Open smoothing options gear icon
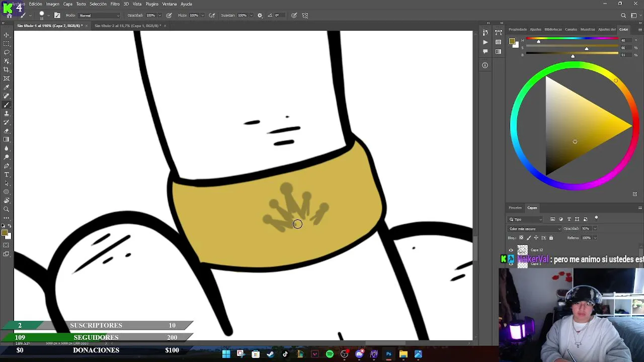Image resolution: width=644 pixels, height=362 pixels. pos(260,15)
